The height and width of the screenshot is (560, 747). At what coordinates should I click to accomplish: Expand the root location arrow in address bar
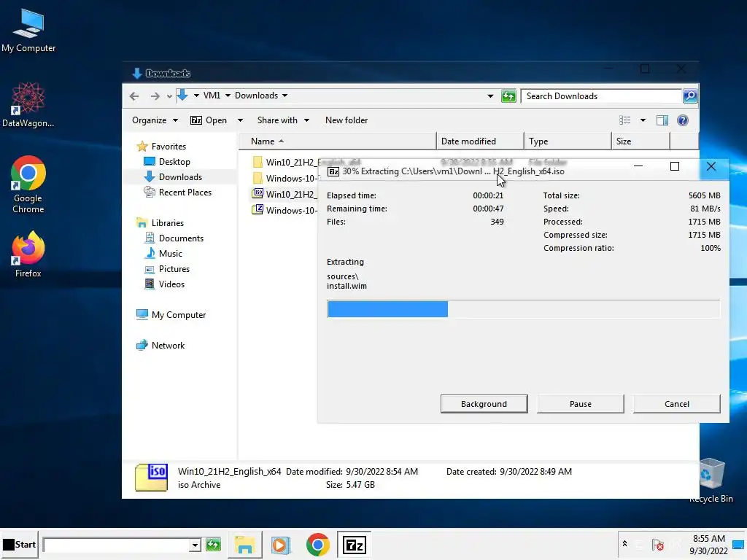[196, 96]
